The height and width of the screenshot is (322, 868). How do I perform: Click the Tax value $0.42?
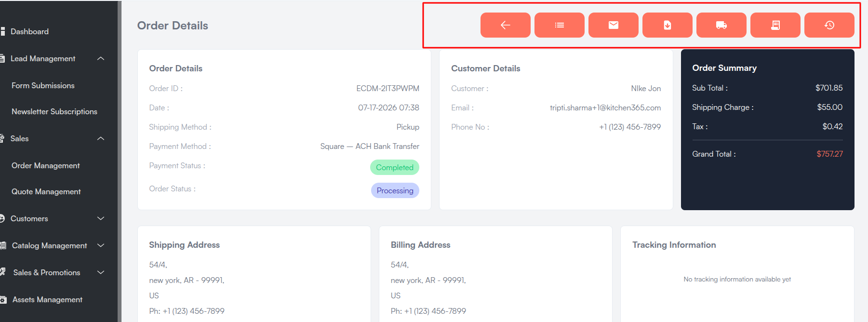[x=832, y=126]
